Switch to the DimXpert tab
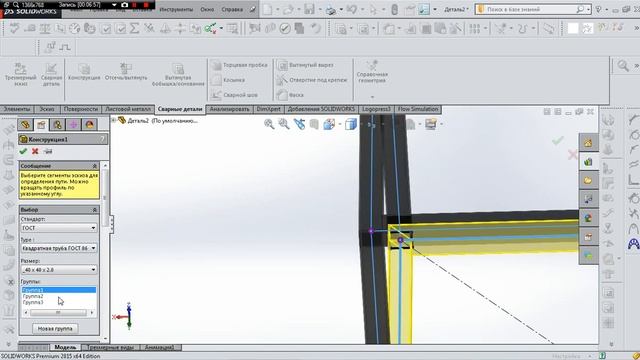640x360 pixels. 269,109
